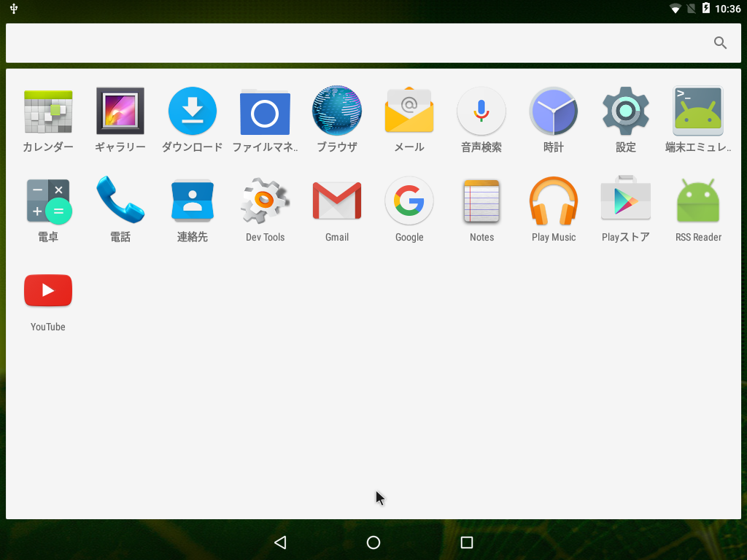The height and width of the screenshot is (560, 747).
Task: Tap the Recents square navigation button
Action: pyautogui.click(x=467, y=542)
